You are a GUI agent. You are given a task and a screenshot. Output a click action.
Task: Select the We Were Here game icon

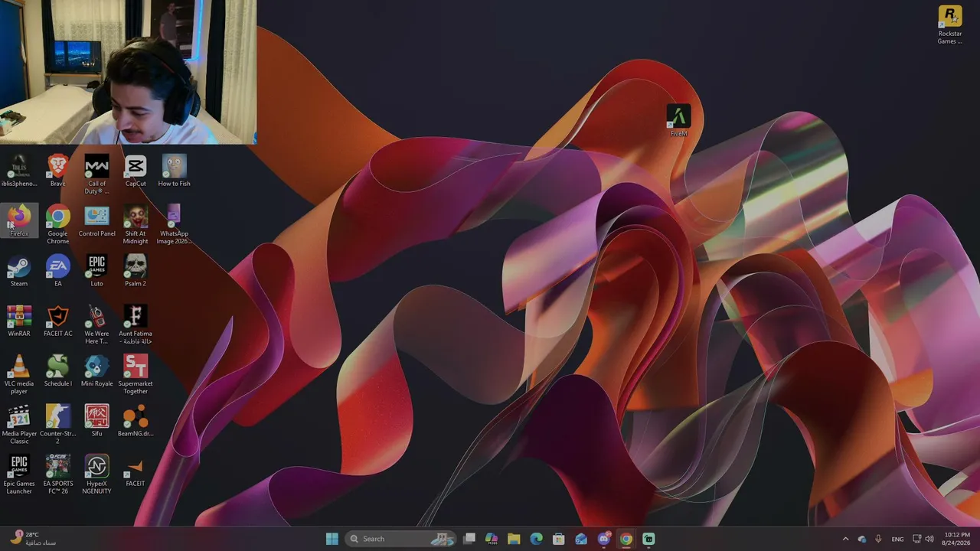coord(96,325)
